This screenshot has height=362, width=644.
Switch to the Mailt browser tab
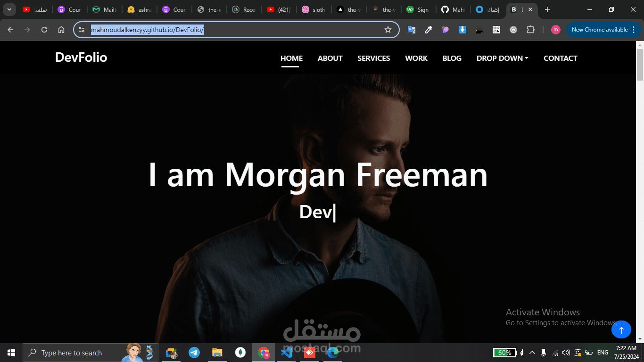104,9
